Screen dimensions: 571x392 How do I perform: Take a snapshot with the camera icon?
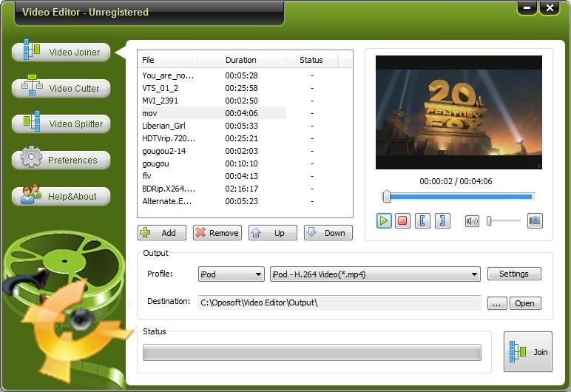point(535,220)
